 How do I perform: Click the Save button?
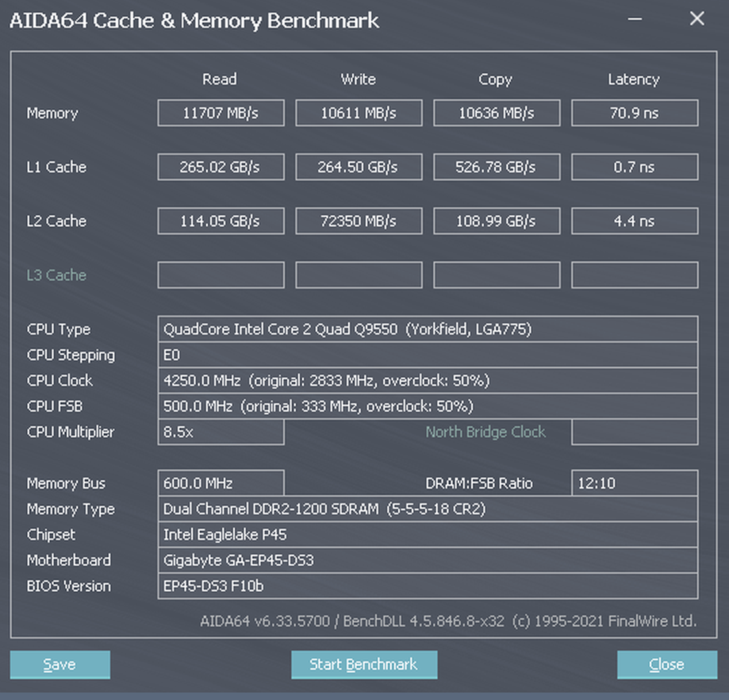[60, 665]
